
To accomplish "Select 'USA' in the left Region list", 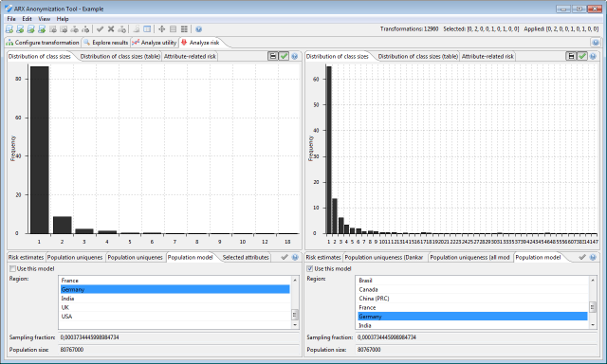I will 175,316.
